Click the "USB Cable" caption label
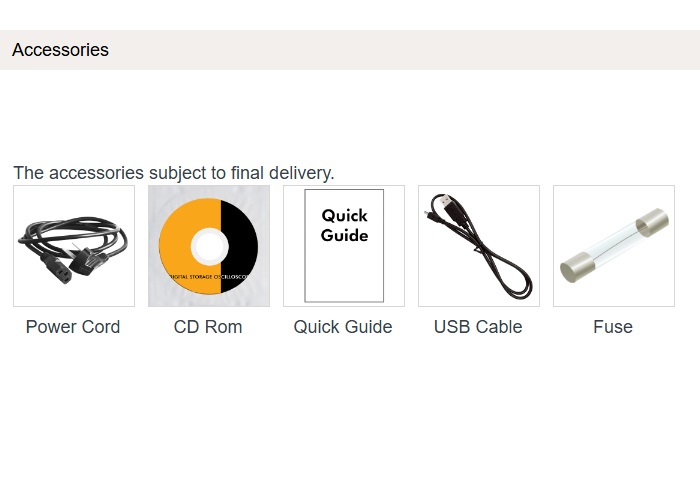Screen dimensions: 700x500 pos(478,327)
